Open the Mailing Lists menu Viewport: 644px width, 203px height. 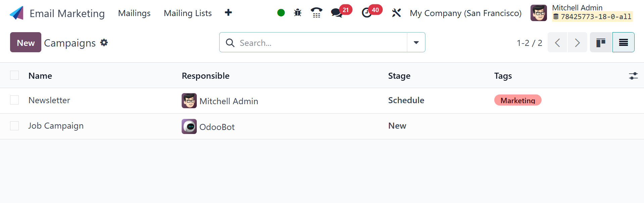coord(188,13)
